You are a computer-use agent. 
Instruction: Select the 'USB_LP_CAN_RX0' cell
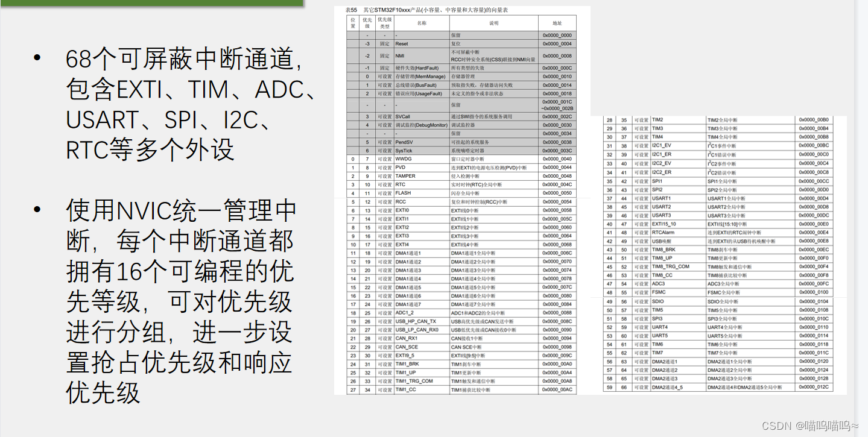point(422,330)
